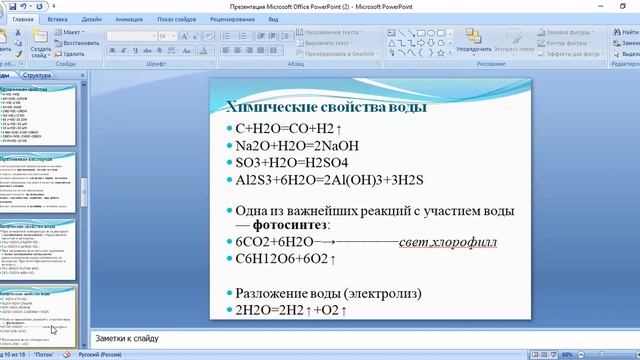The height and width of the screenshot is (360, 640).
Task: Switch to the Главная ribbon tab
Action: (x=23, y=19)
